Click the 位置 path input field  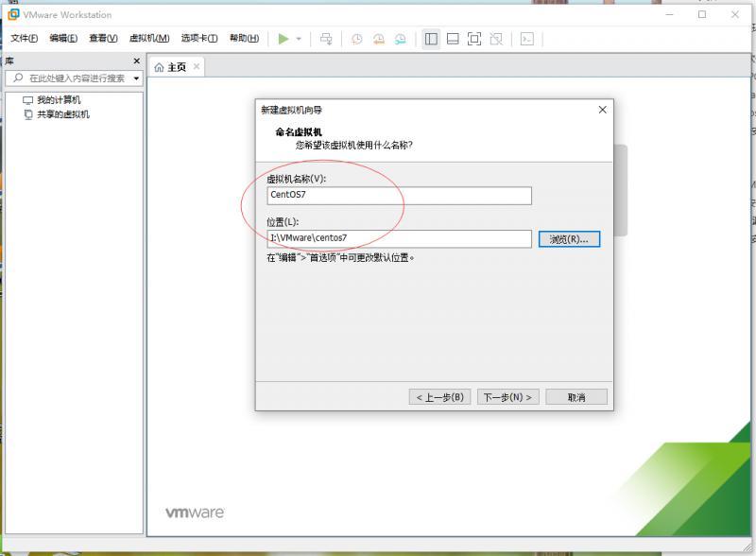[399, 239]
